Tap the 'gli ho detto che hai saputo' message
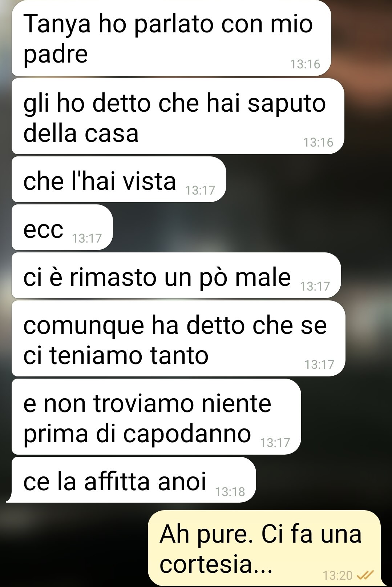392x587 pixels. [178, 116]
